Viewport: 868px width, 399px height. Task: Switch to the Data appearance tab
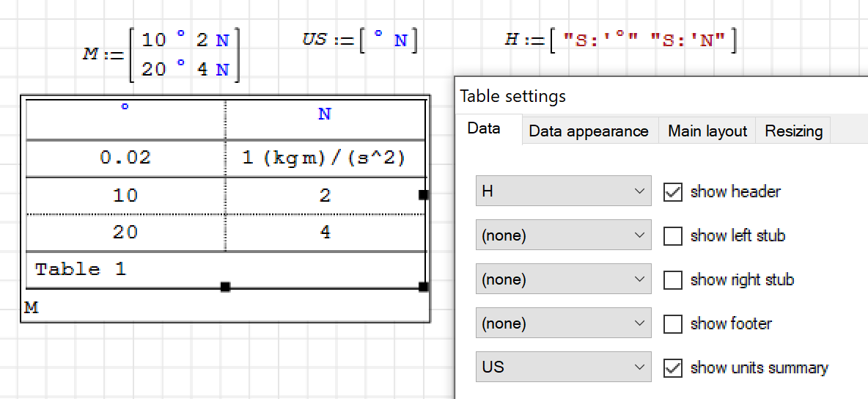[x=588, y=131]
